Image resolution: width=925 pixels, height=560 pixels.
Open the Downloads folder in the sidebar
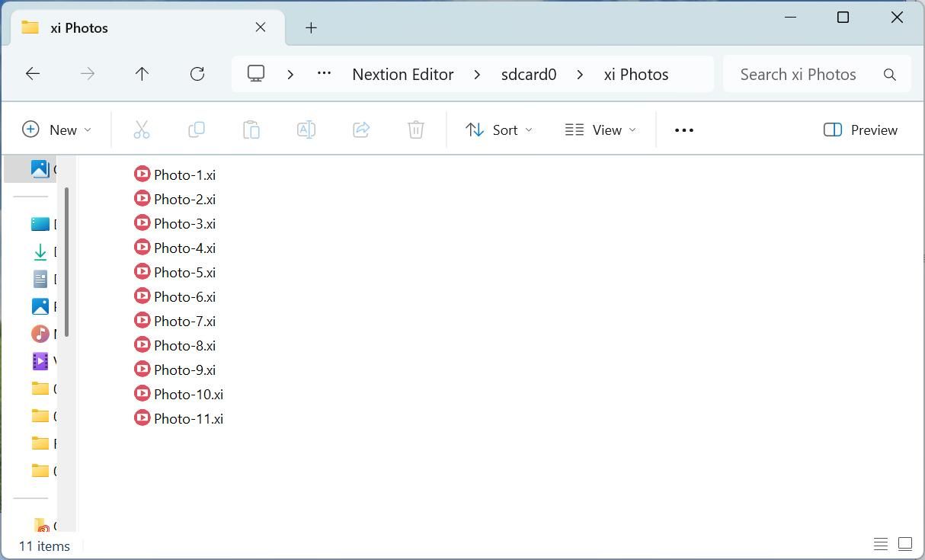click(x=40, y=251)
